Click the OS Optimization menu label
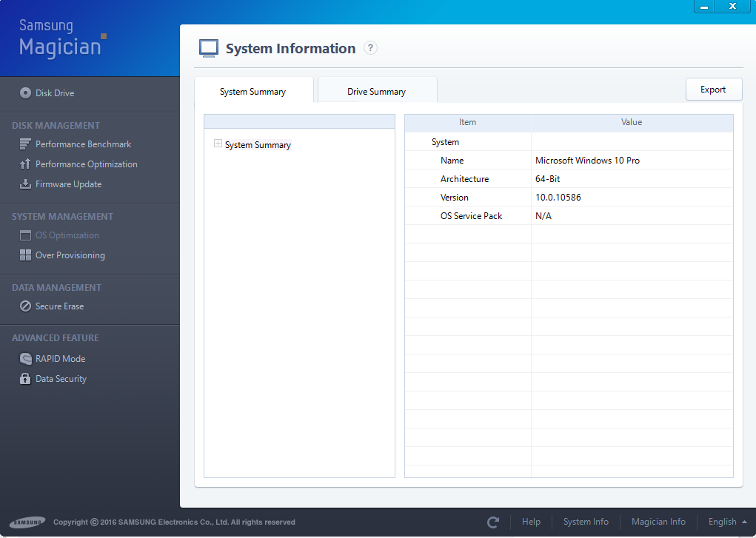 67,235
